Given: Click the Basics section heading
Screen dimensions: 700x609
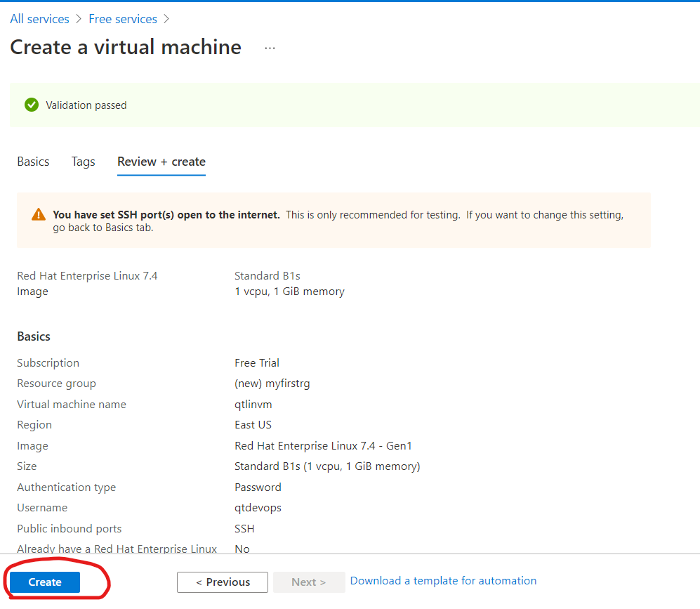Looking at the screenshot, I should coord(34,336).
